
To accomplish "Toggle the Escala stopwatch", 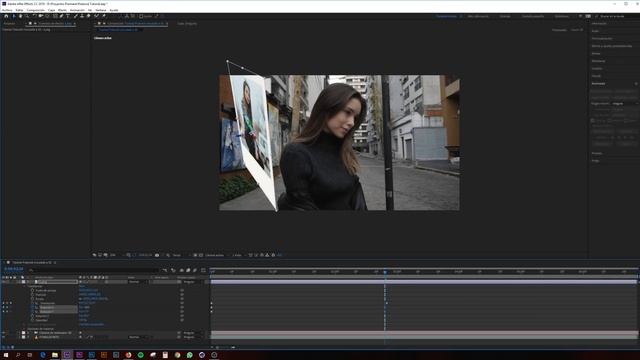I will click(33, 299).
